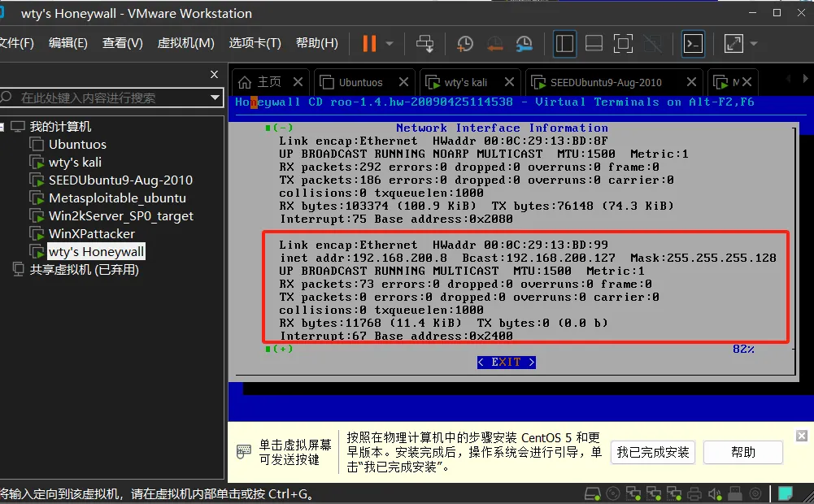Click the stretch guest display icon
Image resolution: width=814 pixels, height=504 pixels.
[733, 44]
